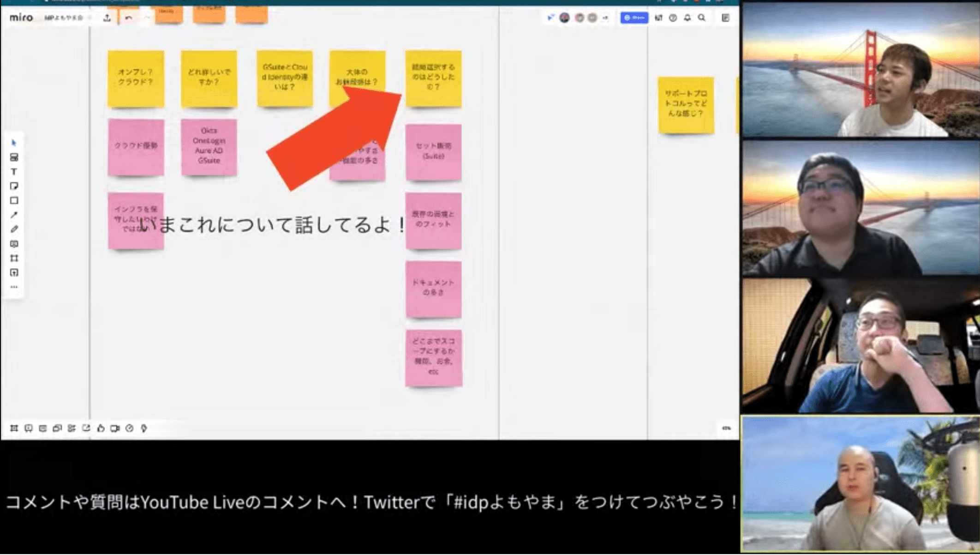Open board settings sliders icon
This screenshot has width=980, height=555.
658,18
